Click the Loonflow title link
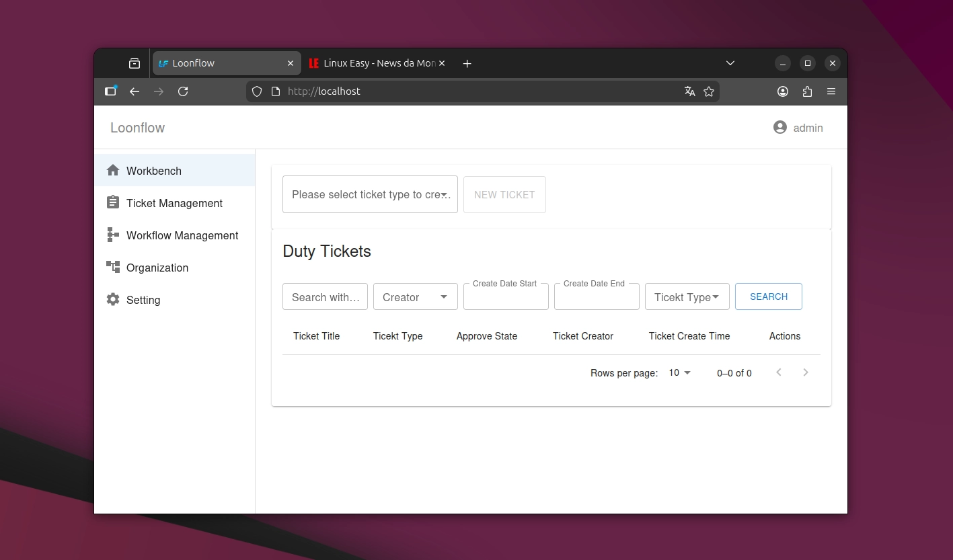Image resolution: width=953 pixels, height=560 pixels. pos(137,128)
